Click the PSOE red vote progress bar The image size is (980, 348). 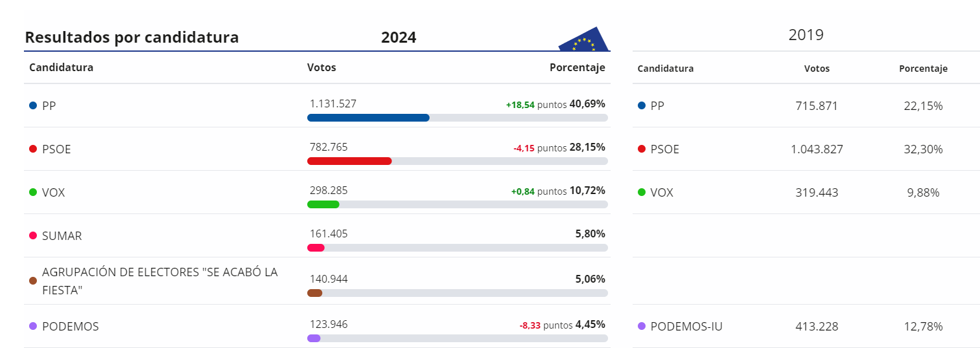tap(349, 161)
